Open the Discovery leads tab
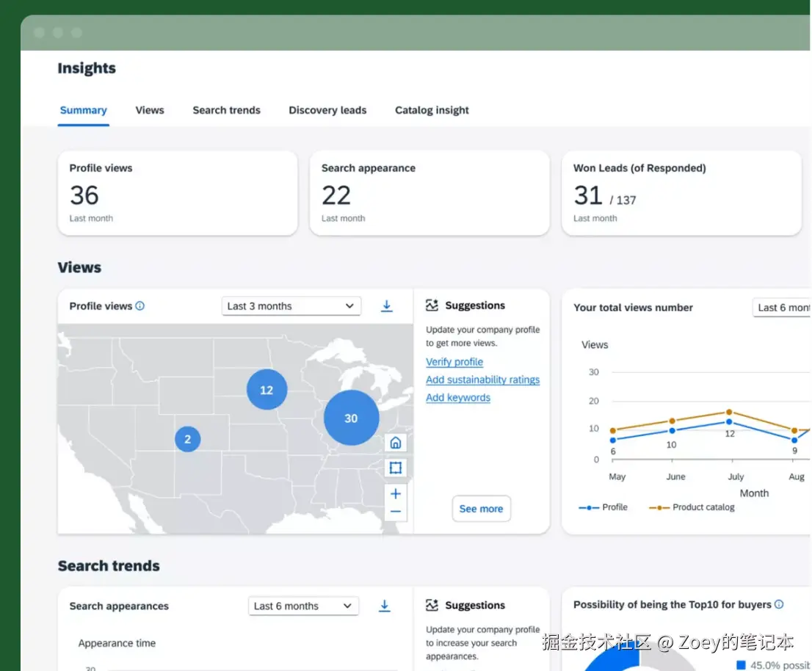This screenshot has height=671, width=812. coord(327,110)
